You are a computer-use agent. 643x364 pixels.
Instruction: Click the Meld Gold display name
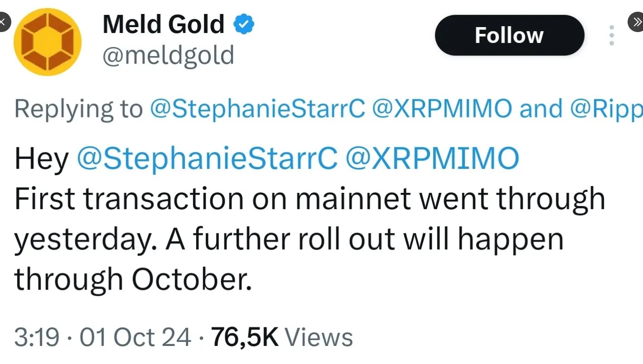coord(163,24)
